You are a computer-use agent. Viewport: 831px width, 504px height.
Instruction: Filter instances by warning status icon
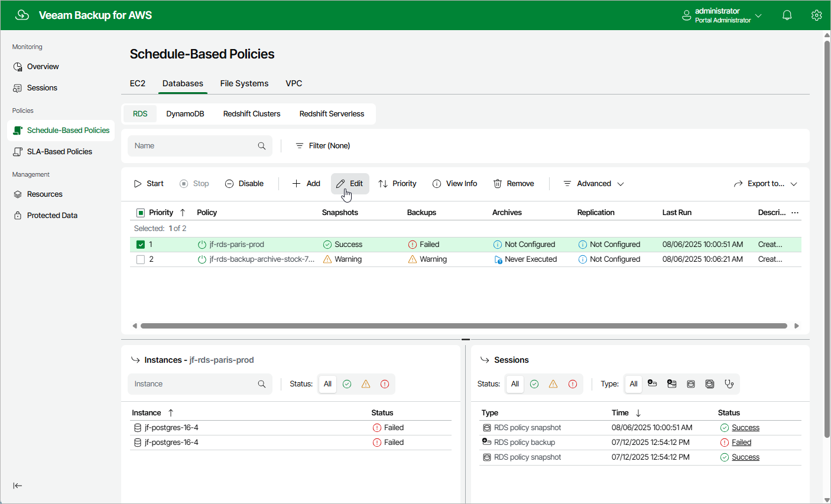366,384
